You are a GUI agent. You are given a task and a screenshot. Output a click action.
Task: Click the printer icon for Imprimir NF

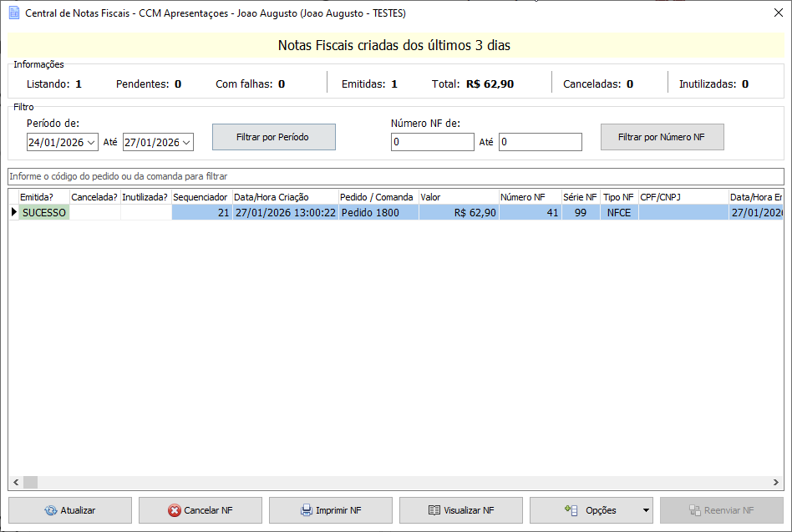coord(307,510)
